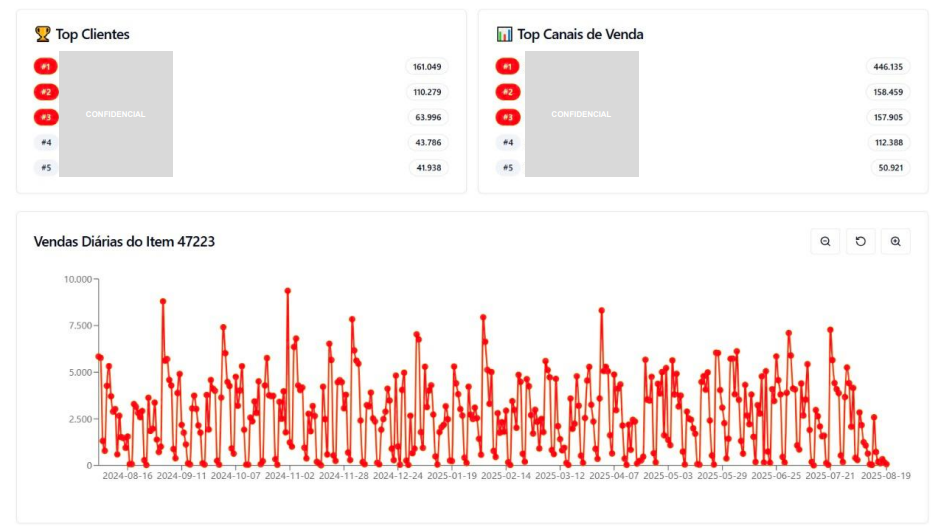938x526 pixels.
Task: Zoom in on the daily sales chart
Action: coord(895,241)
